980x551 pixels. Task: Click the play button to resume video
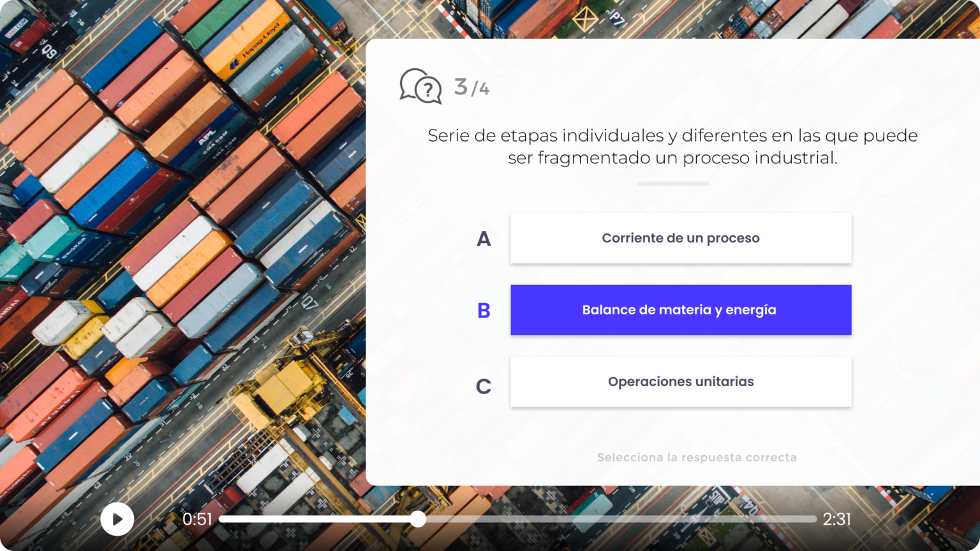click(x=117, y=519)
